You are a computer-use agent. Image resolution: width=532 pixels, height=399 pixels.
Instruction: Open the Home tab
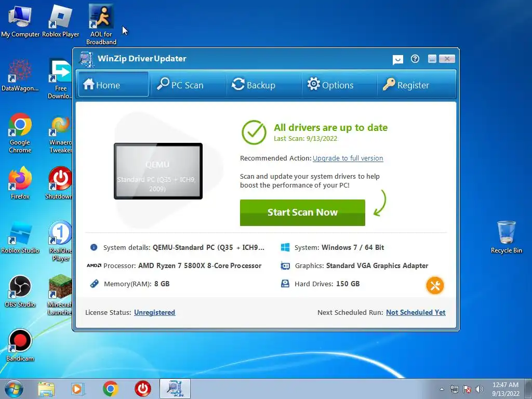(113, 85)
